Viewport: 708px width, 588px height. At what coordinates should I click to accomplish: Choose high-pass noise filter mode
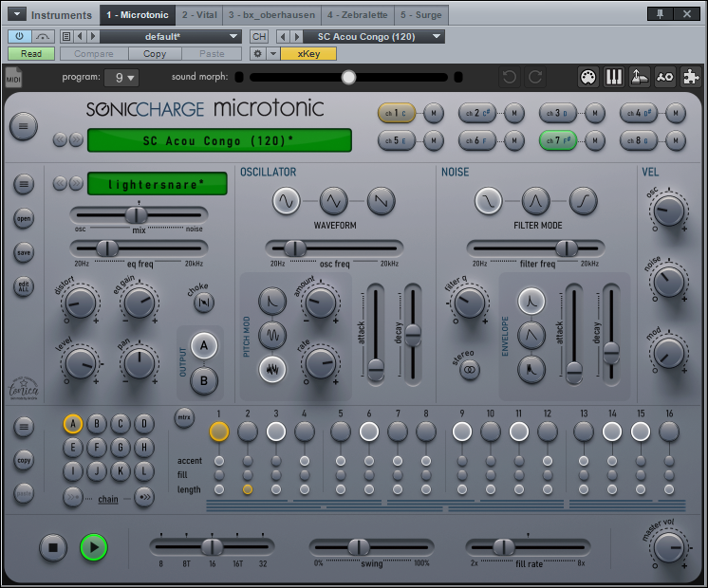583,201
